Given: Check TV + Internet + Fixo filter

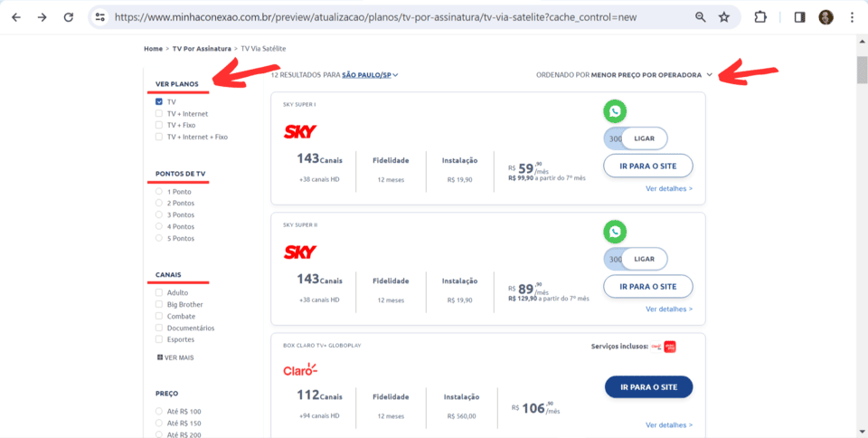Looking at the screenshot, I should [x=159, y=137].
